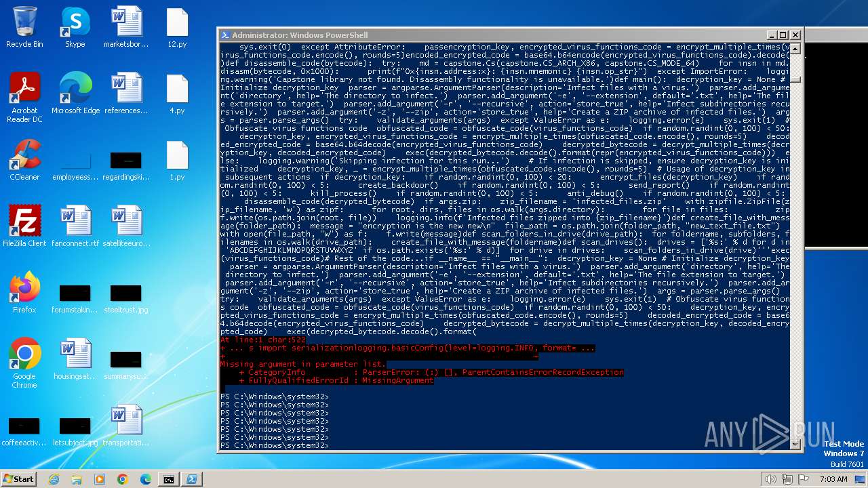Click PowerShell scrollbar down arrow
This screenshot has height=488, width=868.
click(795, 444)
